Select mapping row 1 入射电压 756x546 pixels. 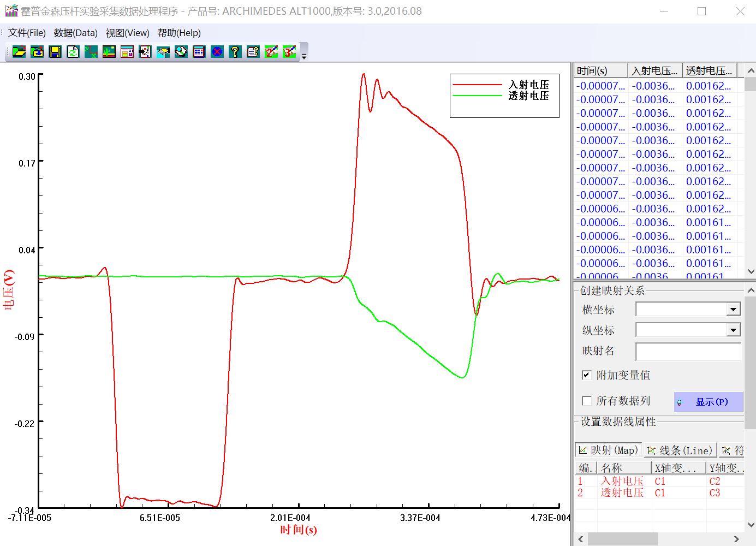[x=659, y=481]
